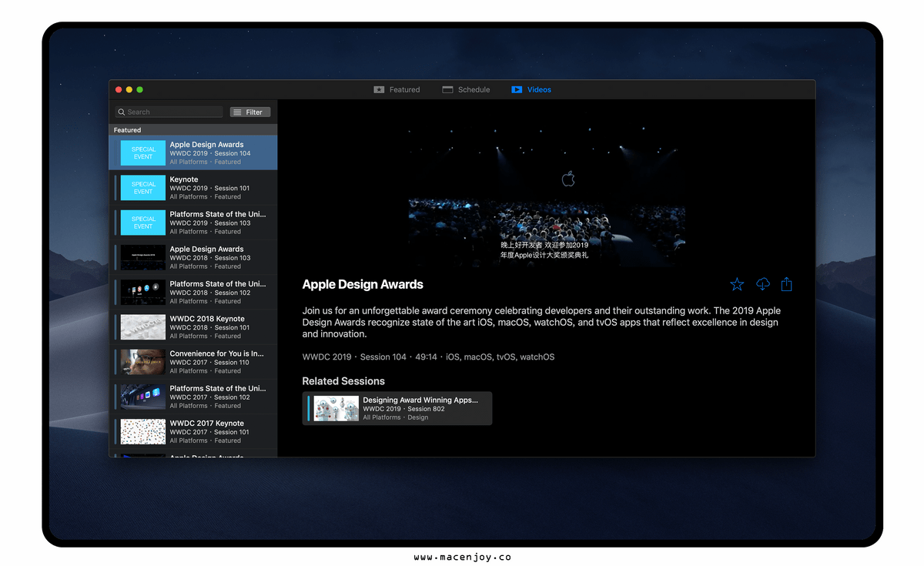
Task: Select WWDC 2017 Keynote session
Action: (193, 431)
